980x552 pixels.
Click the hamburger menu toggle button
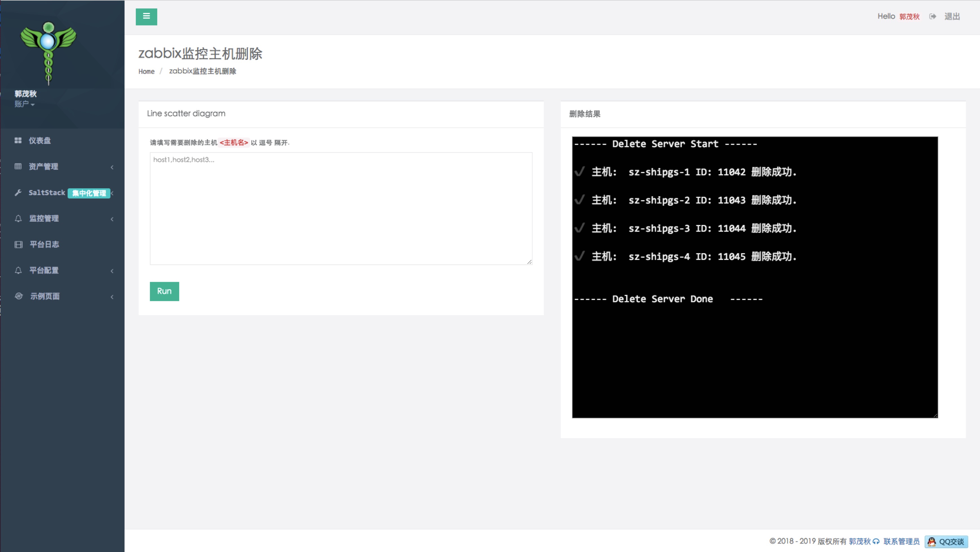pos(146,16)
